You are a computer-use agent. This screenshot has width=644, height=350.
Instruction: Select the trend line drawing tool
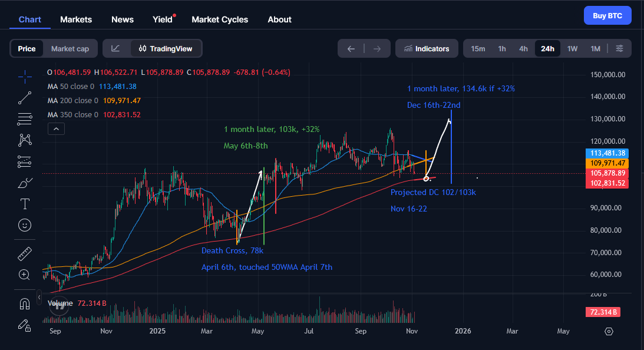tap(25, 98)
